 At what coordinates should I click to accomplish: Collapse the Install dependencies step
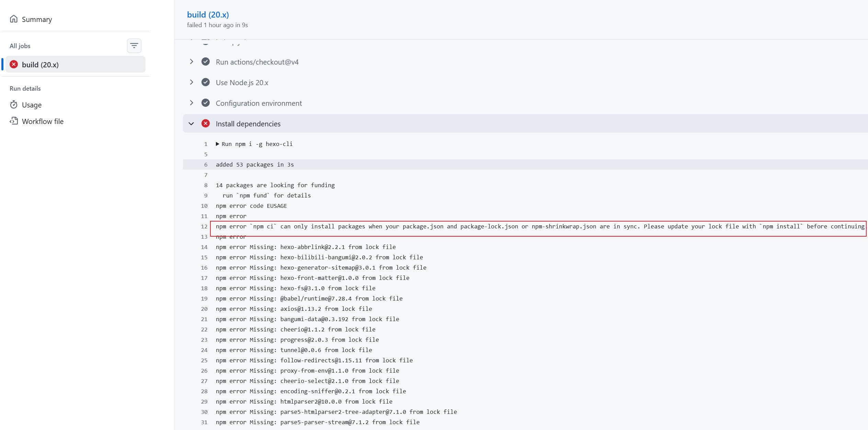pyautogui.click(x=192, y=124)
